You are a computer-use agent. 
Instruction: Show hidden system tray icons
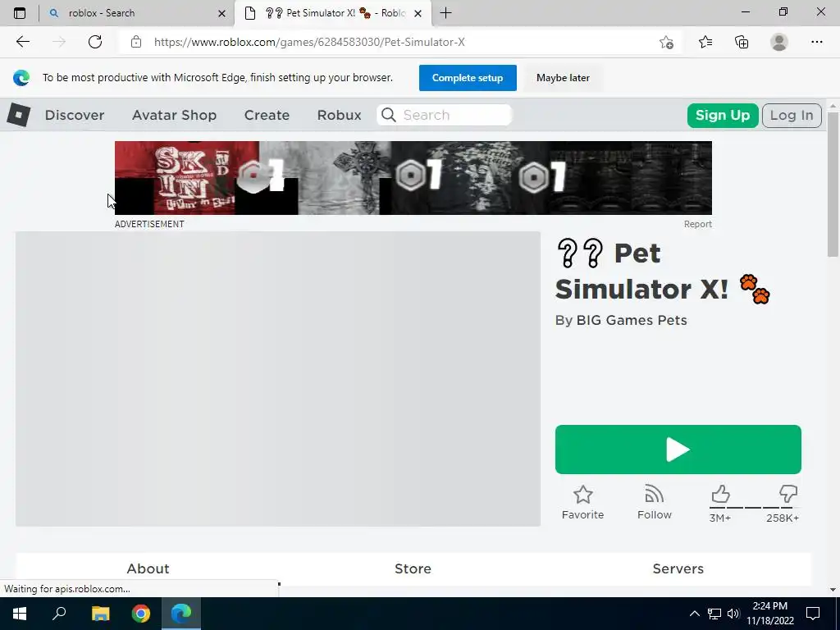click(x=694, y=614)
